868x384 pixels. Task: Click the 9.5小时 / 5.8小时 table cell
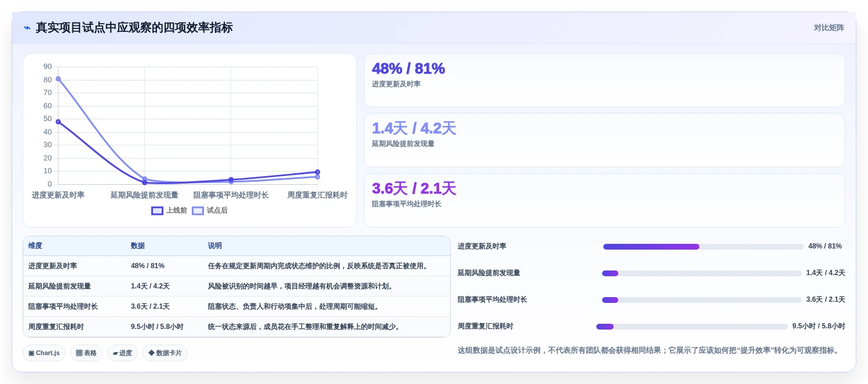coord(157,327)
